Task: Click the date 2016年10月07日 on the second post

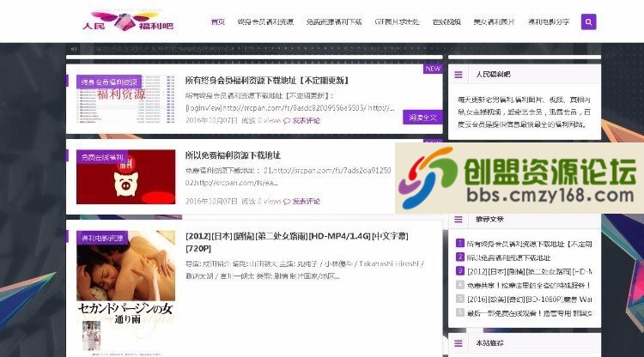Action: click(x=211, y=202)
